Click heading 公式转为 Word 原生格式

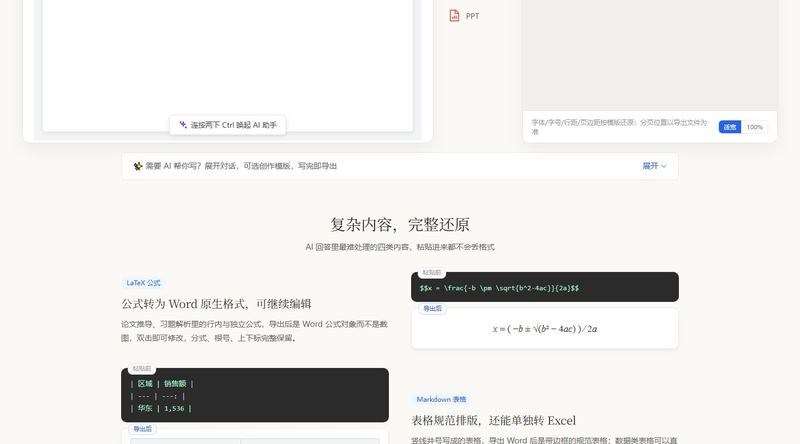[x=216, y=304]
